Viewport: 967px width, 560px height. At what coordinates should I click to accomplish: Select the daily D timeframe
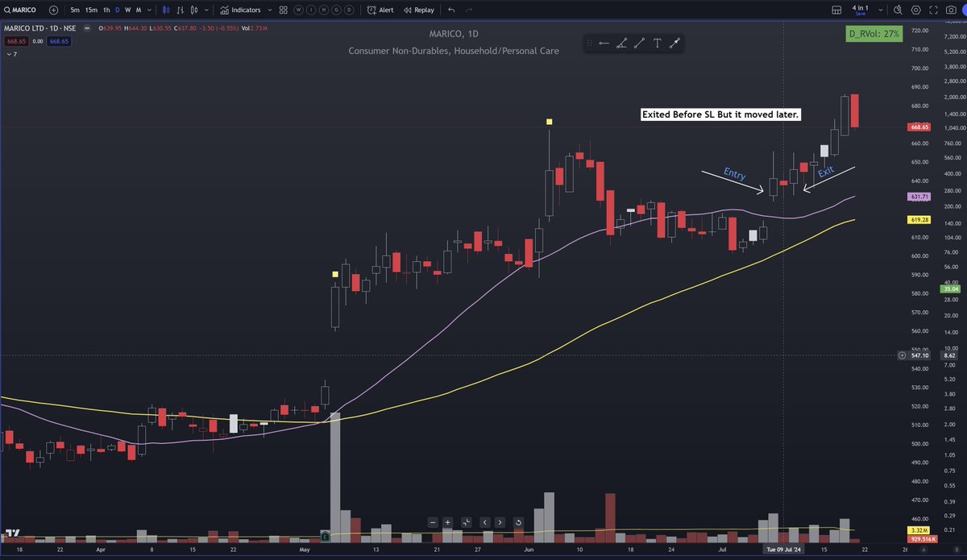click(118, 10)
